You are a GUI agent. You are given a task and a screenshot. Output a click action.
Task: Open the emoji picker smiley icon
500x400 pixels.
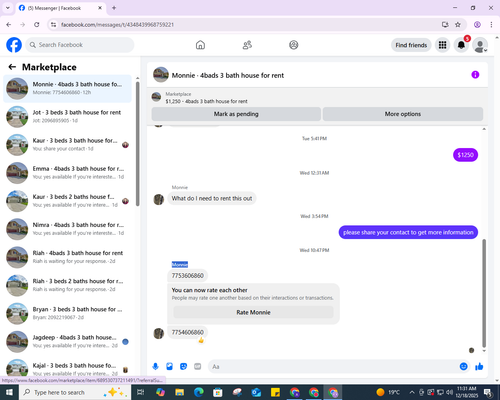click(x=463, y=367)
